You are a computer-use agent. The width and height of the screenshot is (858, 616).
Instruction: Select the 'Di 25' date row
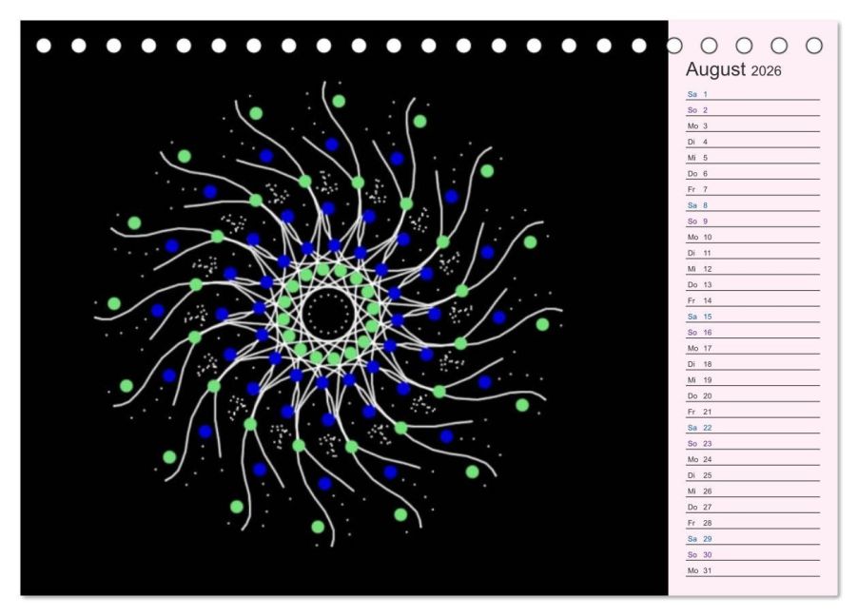pyautogui.click(x=753, y=475)
